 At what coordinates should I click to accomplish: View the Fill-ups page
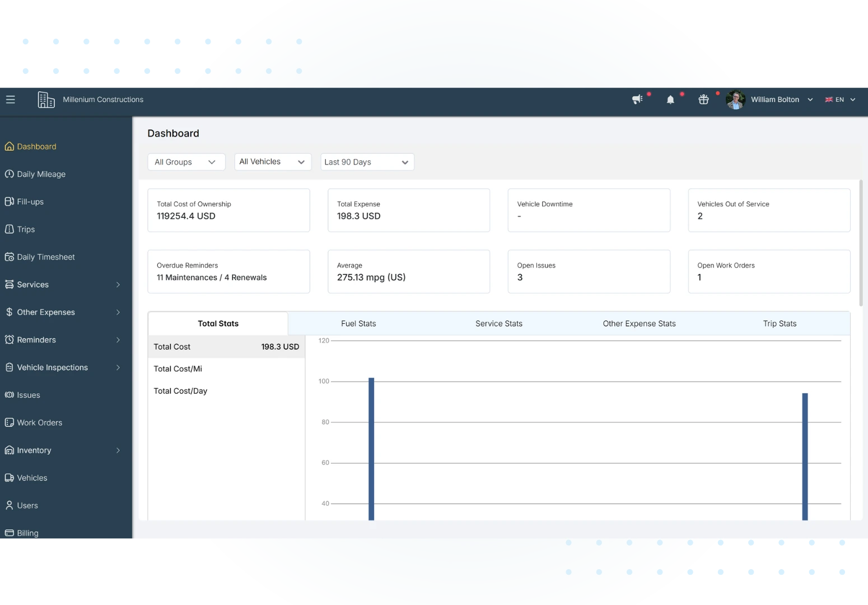(x=30, y=201)
